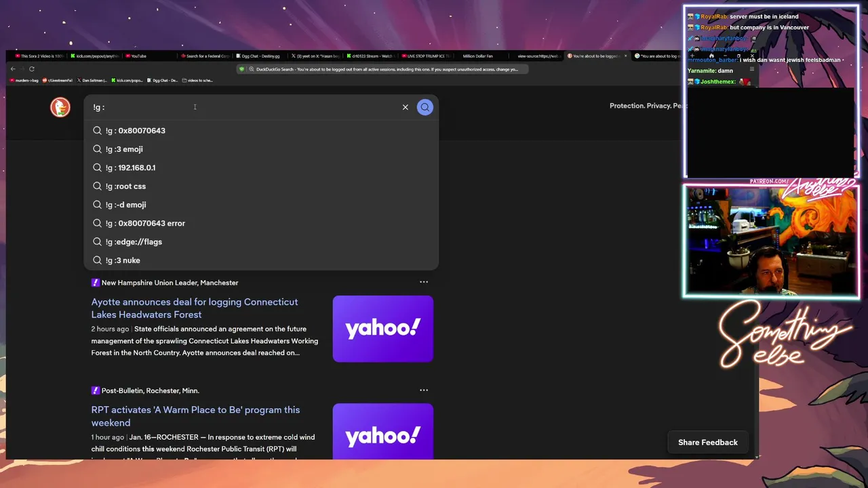Select suggestion '!g :3 nuke'
The height and width of the screenshot is (488, 868).
click(x=261, y=260)
